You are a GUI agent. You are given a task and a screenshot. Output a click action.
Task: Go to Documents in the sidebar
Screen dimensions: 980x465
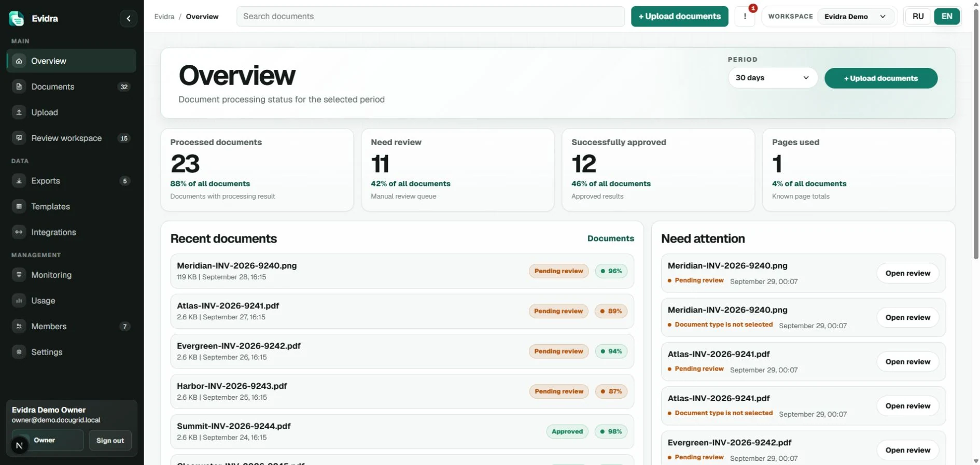click(x=72, y=87)
